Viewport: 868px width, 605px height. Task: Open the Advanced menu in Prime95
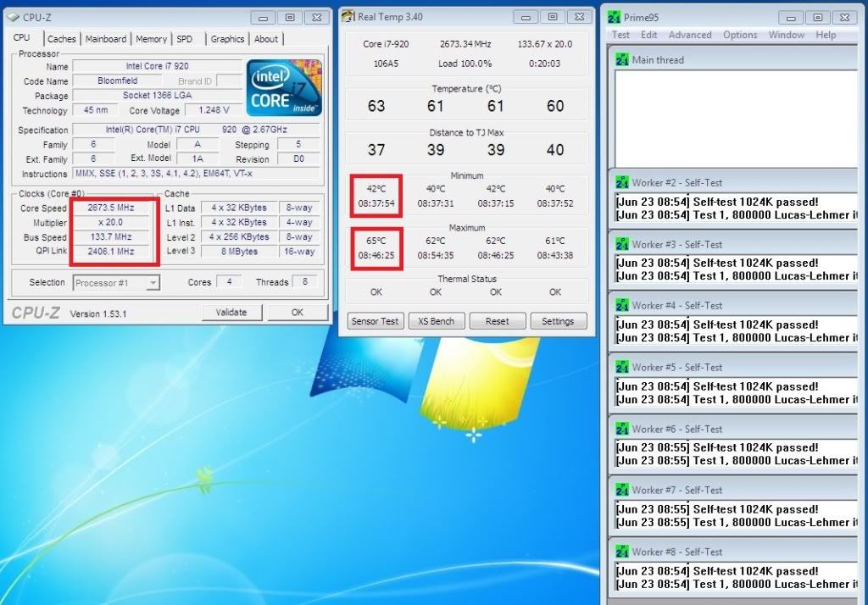click(690, 35)
